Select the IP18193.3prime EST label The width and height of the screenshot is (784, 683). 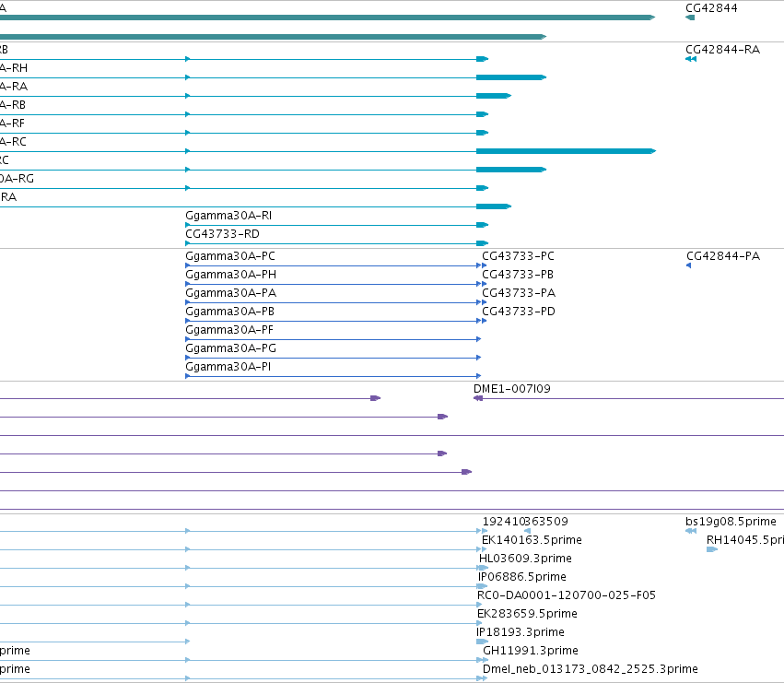click(521, 632)
